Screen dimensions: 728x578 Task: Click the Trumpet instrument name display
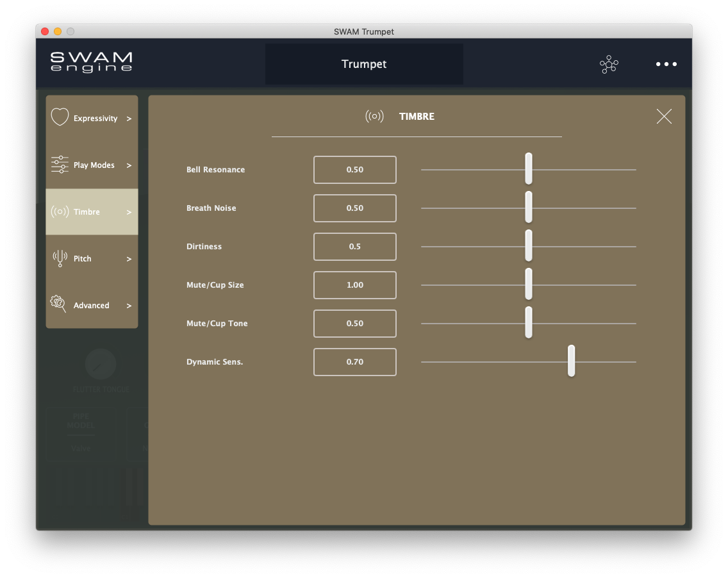click(364, 64)
